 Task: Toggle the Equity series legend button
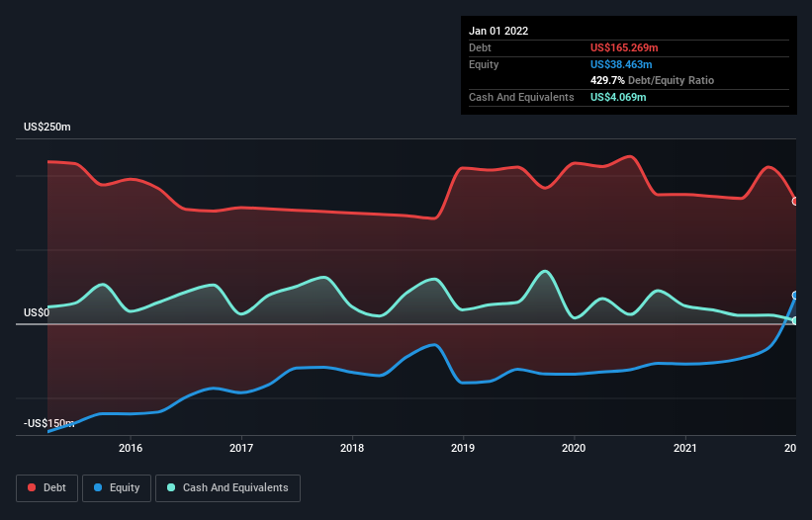click(x=117, y=488)
